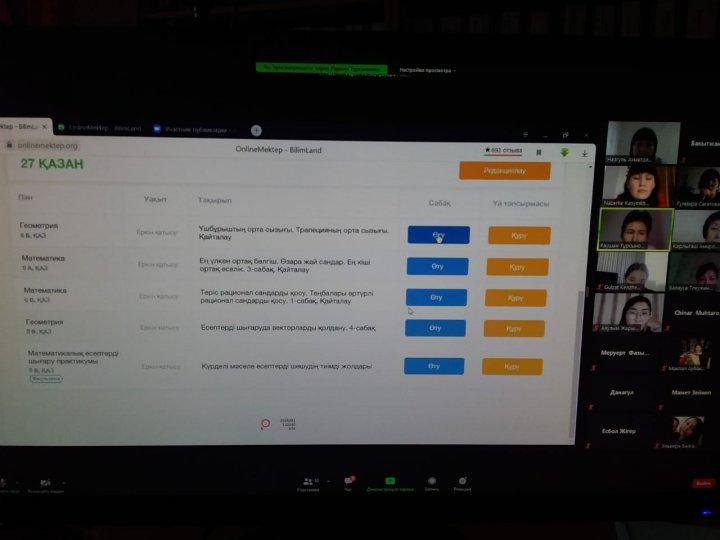The image size is (720, 540).
Task: Click blue Өту for Теріс рационал сандарды row
Action: point(436,298)
